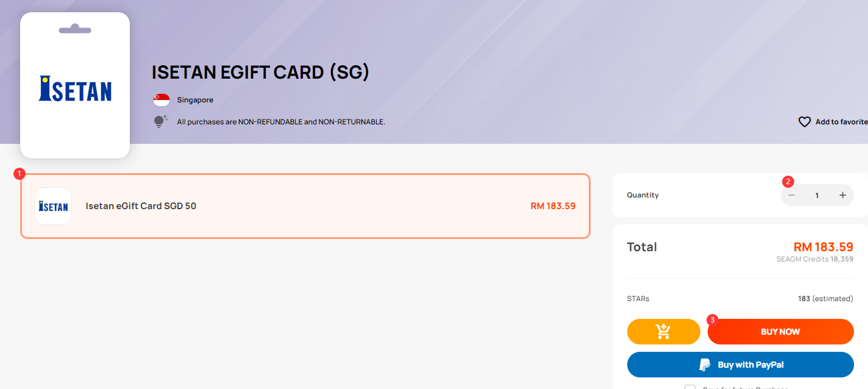Click the BUY NOW button
The width and height of the screenshot is (868, 389).
[x=780, y=332]
